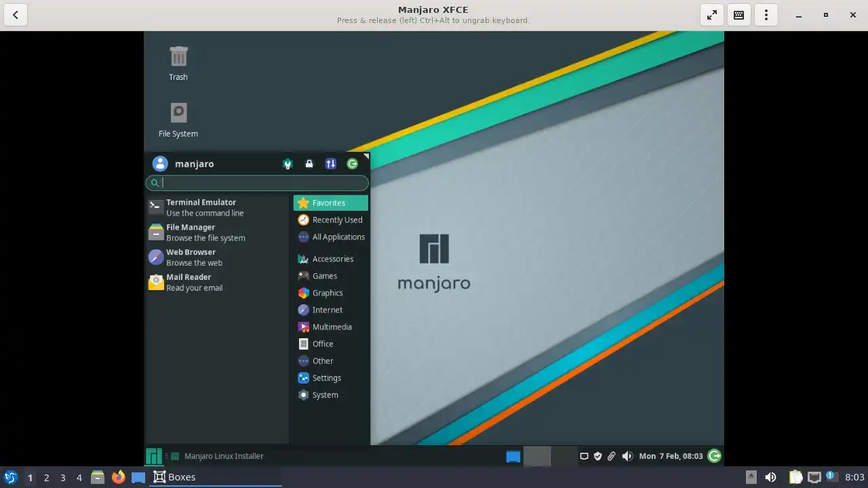Image resolution: width=868 pixels, height=488 pixels.
Task: Open Mail Reader from favorites
Action: [218, 282]
